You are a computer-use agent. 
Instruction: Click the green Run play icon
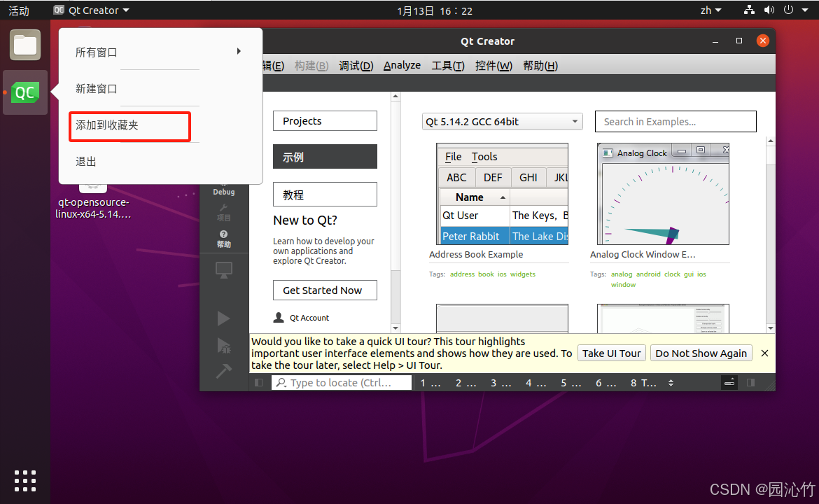click(223, 318)
